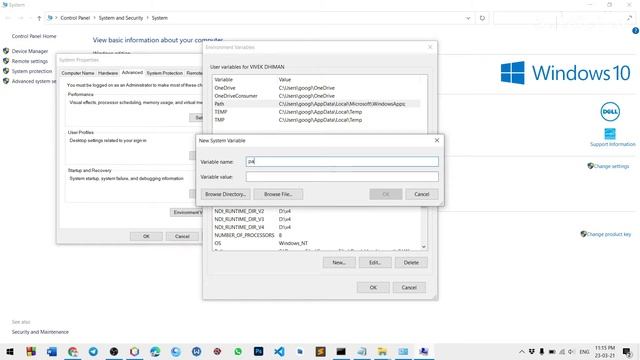Image resolution: width=640 pixels, height=360 pixels.
Task: Click the blue help question mark icon
Action: pos(636,31)
